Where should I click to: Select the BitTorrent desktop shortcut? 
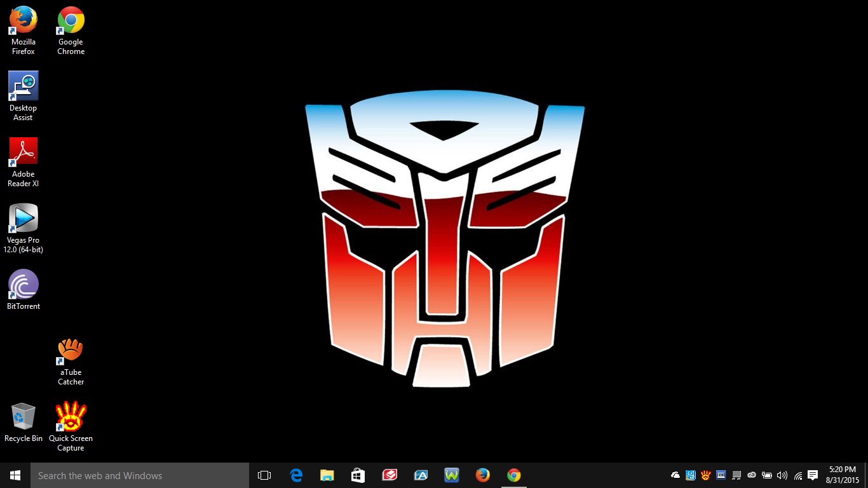click(x=24, y=290)
